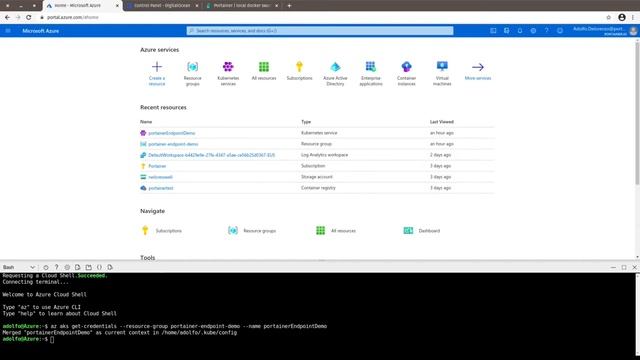
Task: Open portainertest container registry link
Action: pyautogui.click(x=161, y=188)
